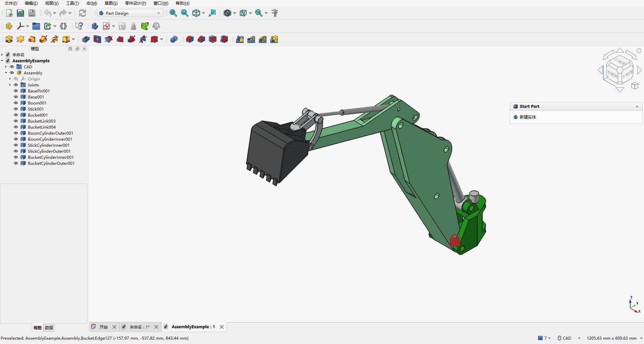Screen dimensions: 644x344
Task: Toggle visibility eye of BucketLink004
Action: coord(16,127)
